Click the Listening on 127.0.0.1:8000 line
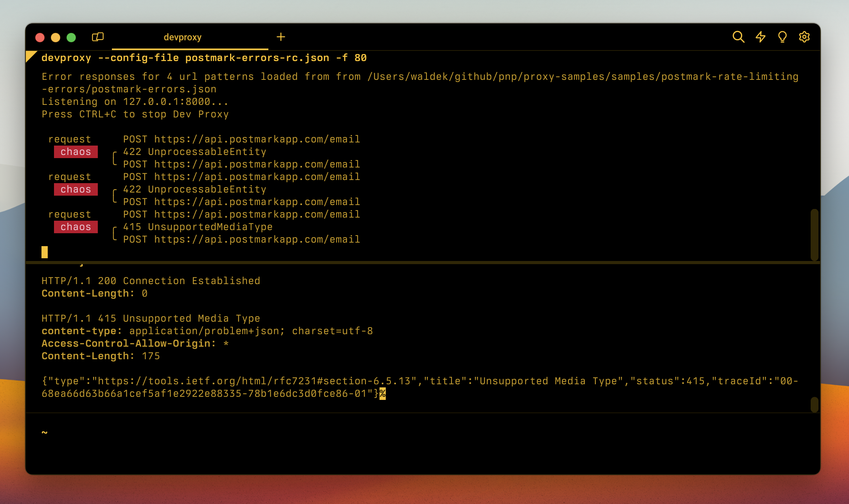This screenshot has height=504, width=849. (x=134, y=101)
